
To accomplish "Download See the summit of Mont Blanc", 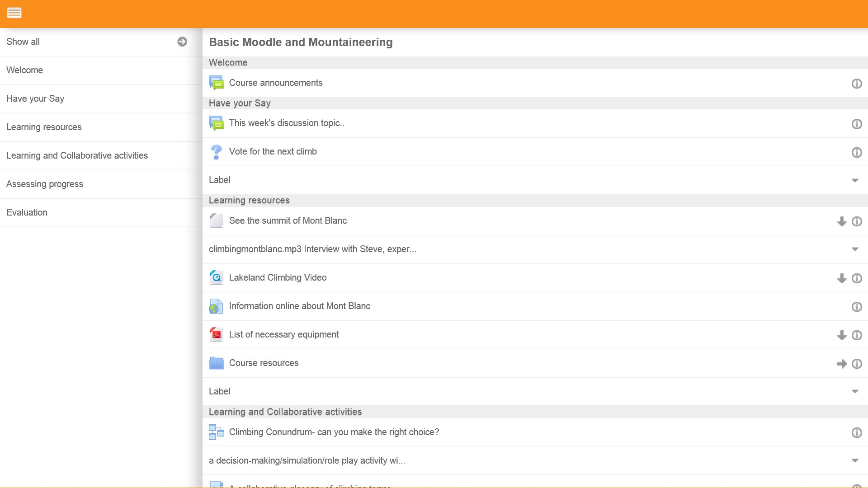I will tap(841, 221).
